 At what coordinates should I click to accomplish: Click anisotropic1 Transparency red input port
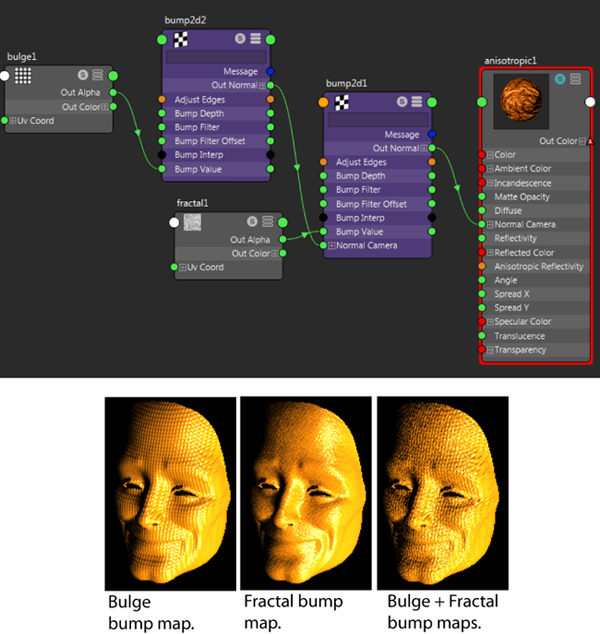coord(482,350)
